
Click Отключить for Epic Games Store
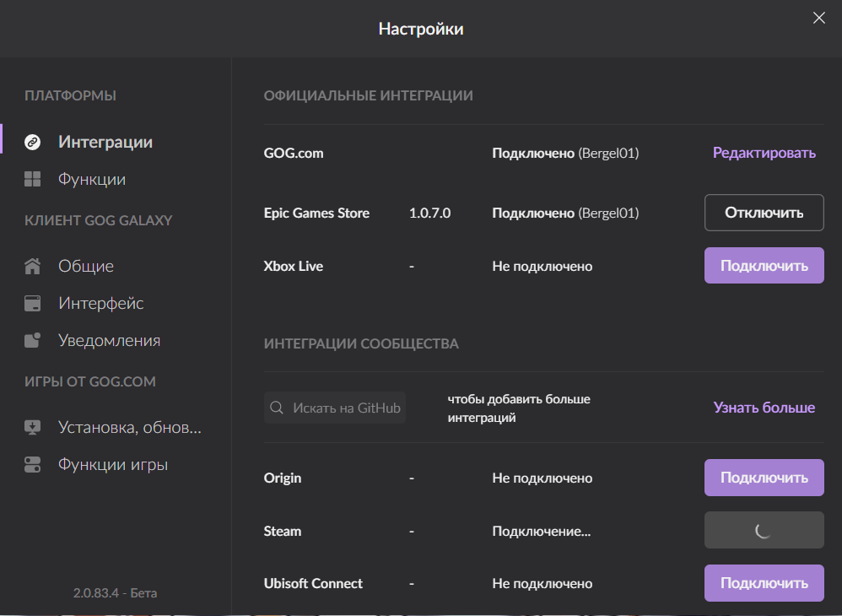[764, 213]
